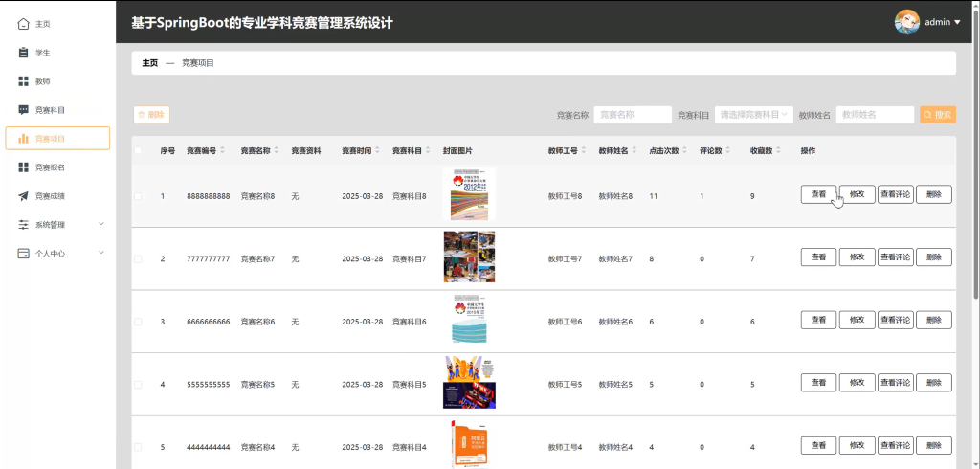Screen dimensions: 980x469
Task: Check the row checkbox for 竞赛名称8
Action: coord(138,195)
